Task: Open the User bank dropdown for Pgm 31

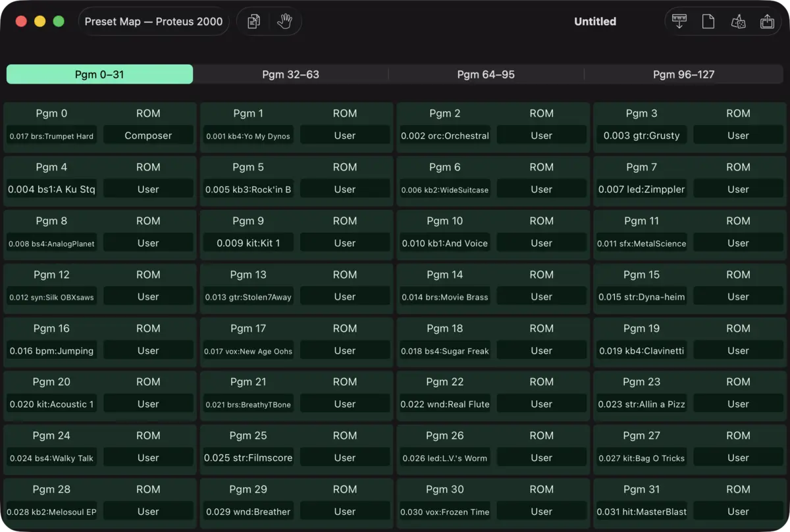Action: (738, 512)
